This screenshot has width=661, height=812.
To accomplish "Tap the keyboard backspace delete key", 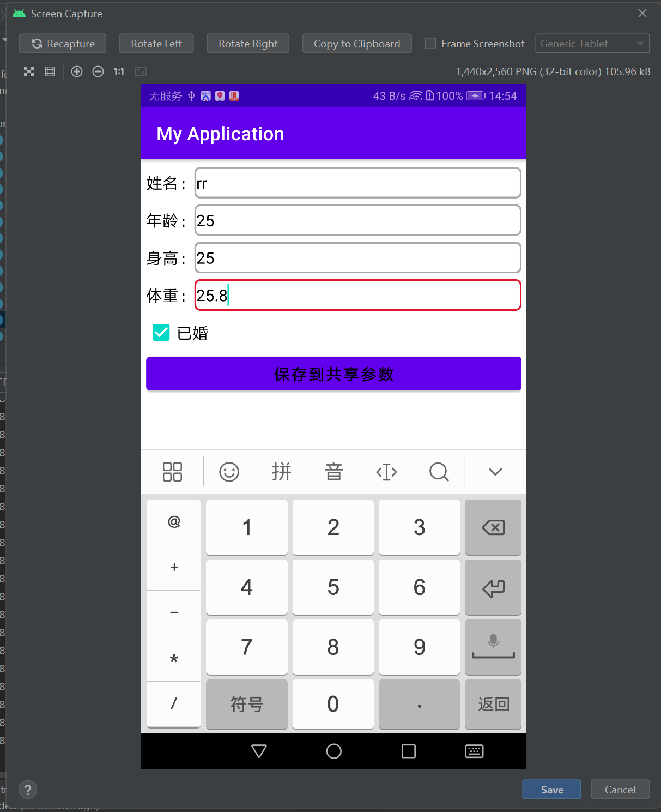I will [x=493, y=527].
